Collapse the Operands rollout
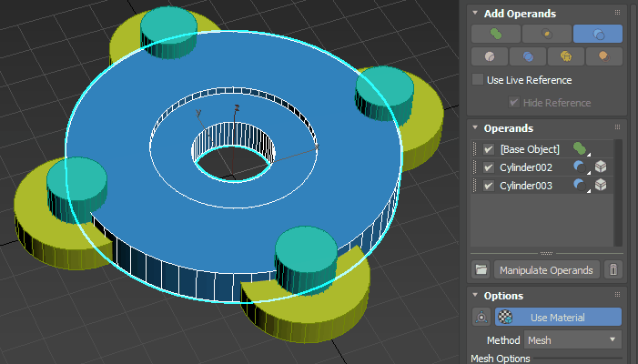This screenshot has height=364, width=638. pos(475,127)
